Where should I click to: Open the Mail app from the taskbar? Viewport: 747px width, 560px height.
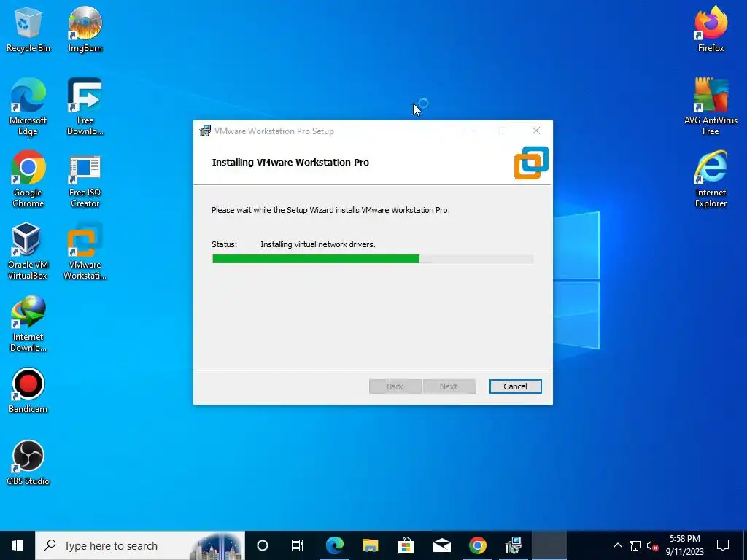(x=441, y=545)
